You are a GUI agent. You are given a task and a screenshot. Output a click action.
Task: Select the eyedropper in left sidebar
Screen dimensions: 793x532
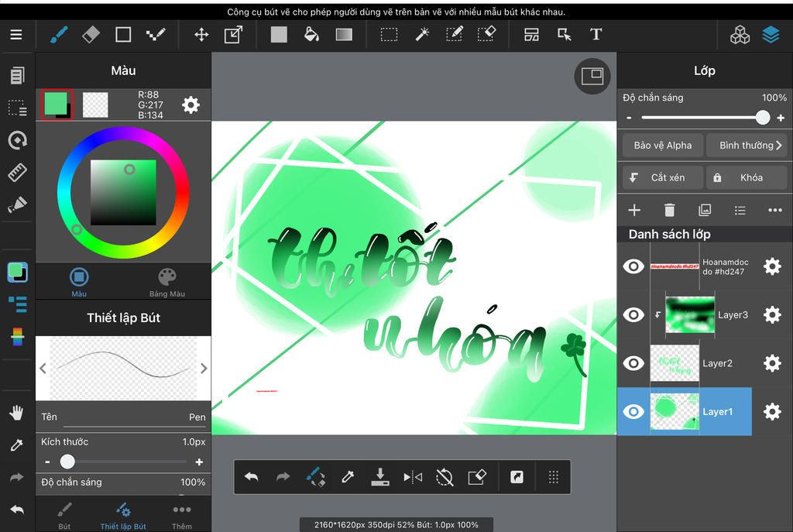tap(16, 445)
